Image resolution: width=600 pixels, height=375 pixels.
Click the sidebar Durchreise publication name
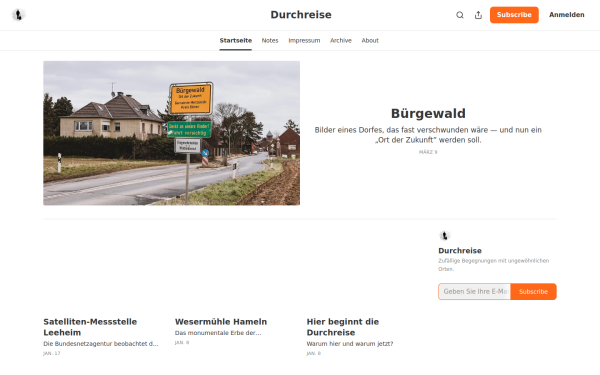click(460, 251)
